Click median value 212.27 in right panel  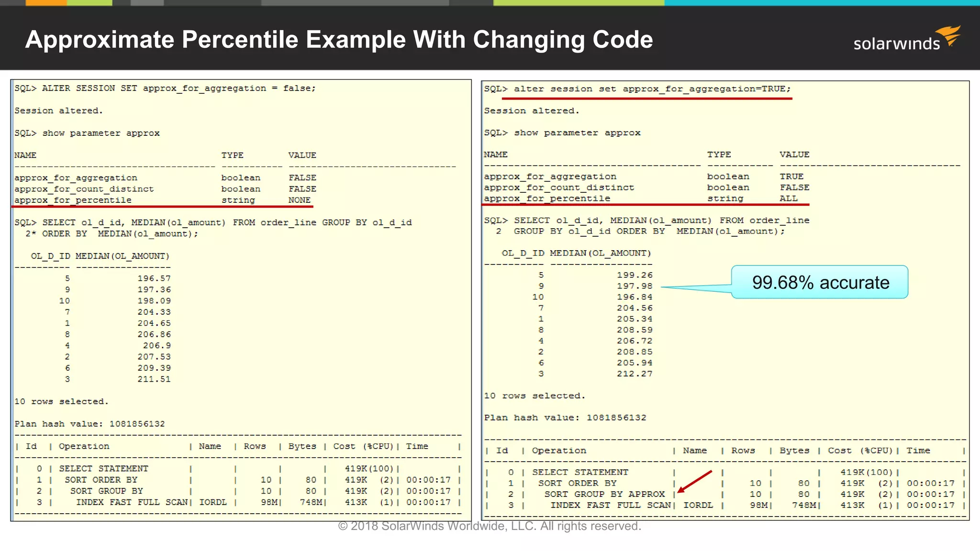point(635,374)
